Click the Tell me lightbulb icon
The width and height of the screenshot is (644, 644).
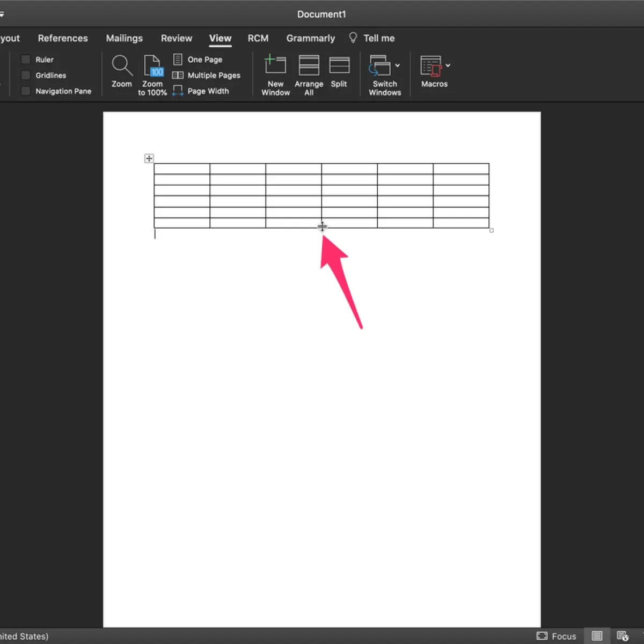click(x=353, y=38)
